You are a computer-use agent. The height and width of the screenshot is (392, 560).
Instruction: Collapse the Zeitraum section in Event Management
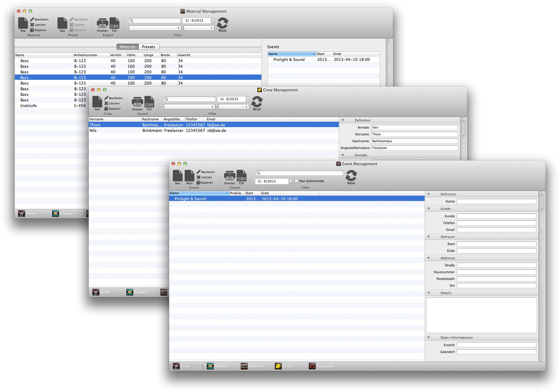428,237
